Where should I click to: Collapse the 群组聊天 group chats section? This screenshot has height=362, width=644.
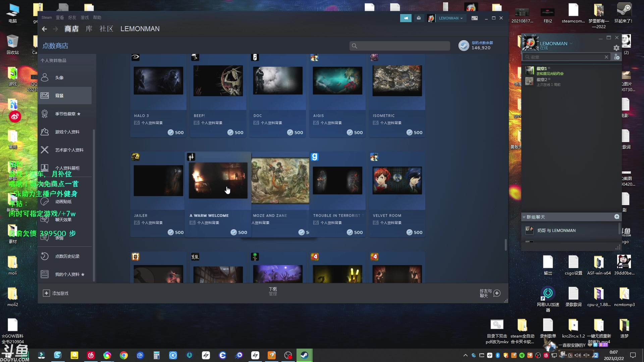coord(524,217)
